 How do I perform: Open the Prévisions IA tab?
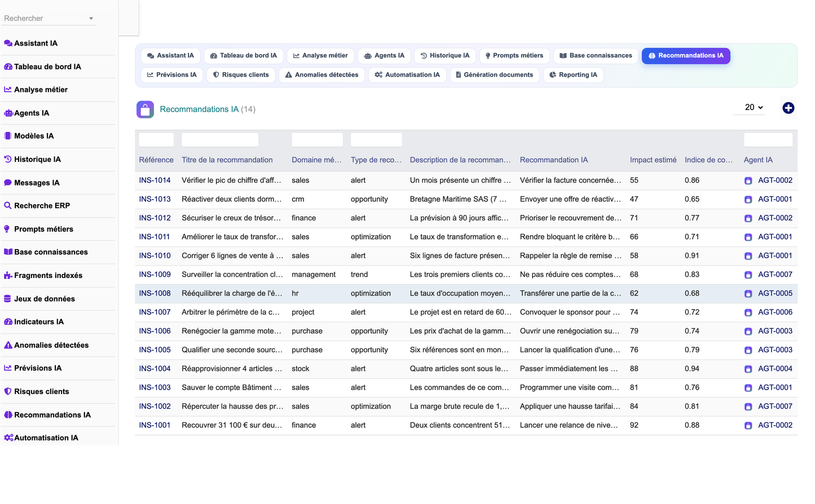(x=172, y=75)
